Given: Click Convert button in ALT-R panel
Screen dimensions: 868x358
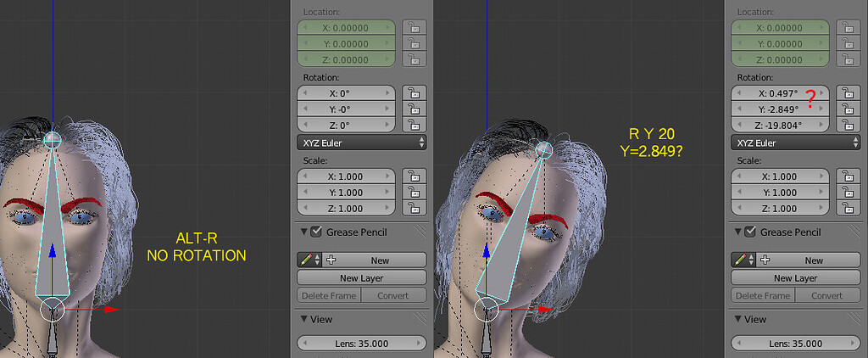Looking at the screenshot, I should [393, 295].
